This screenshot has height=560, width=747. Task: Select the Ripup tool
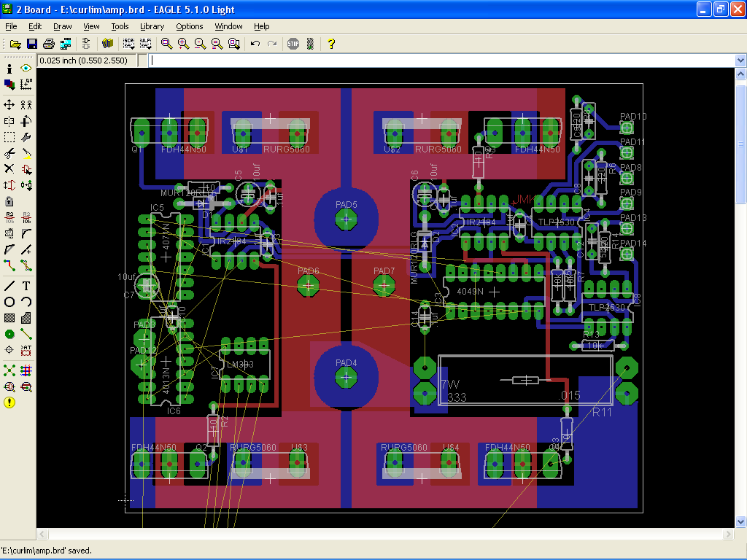(x=26, y=265)
